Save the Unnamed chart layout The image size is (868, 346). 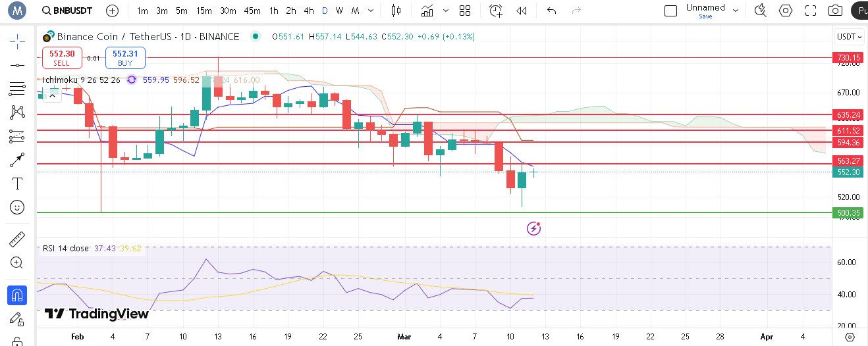pyautogui.click(x=705, y=16)
